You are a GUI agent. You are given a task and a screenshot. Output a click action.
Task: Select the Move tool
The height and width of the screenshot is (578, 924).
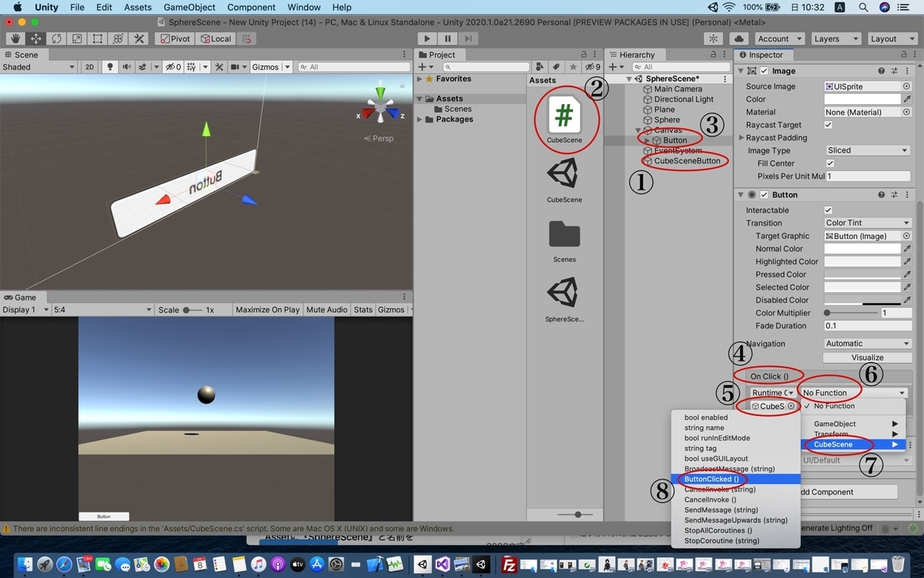click(35, 39)
